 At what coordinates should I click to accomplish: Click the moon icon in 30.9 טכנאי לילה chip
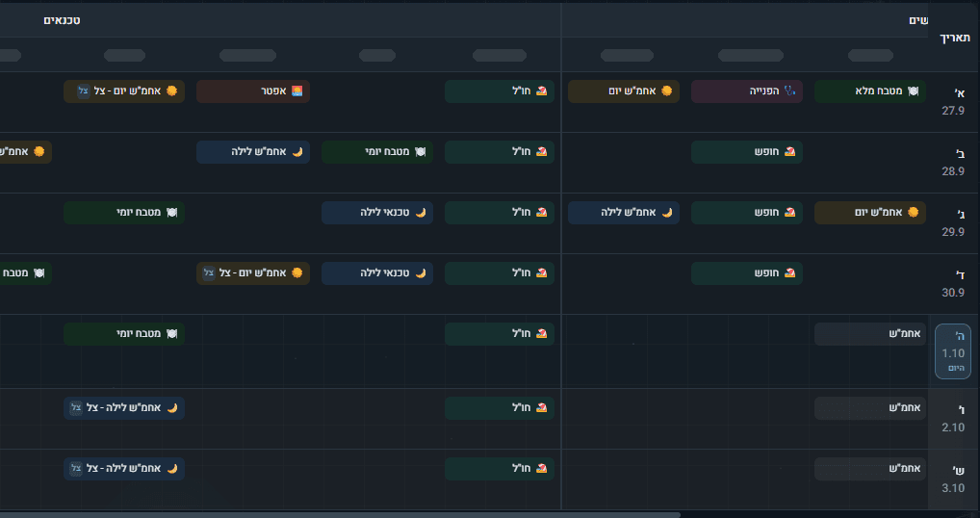click(x=421, y=273)
